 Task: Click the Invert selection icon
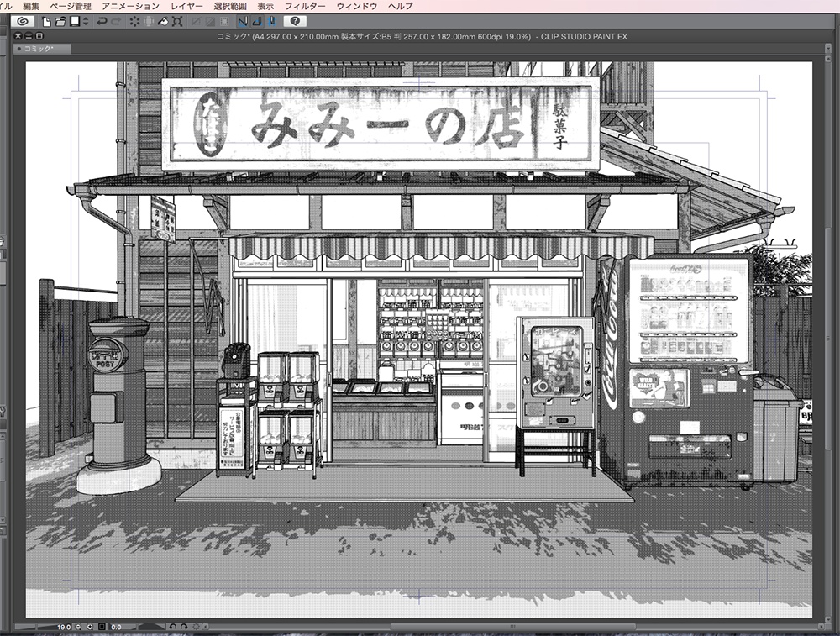click(x=147, y=23)
